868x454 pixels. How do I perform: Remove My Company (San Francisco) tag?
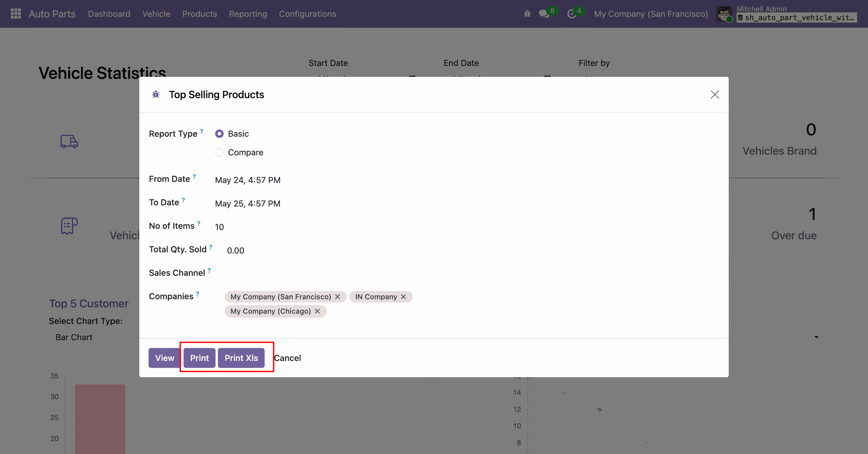(x=338, y=297)
